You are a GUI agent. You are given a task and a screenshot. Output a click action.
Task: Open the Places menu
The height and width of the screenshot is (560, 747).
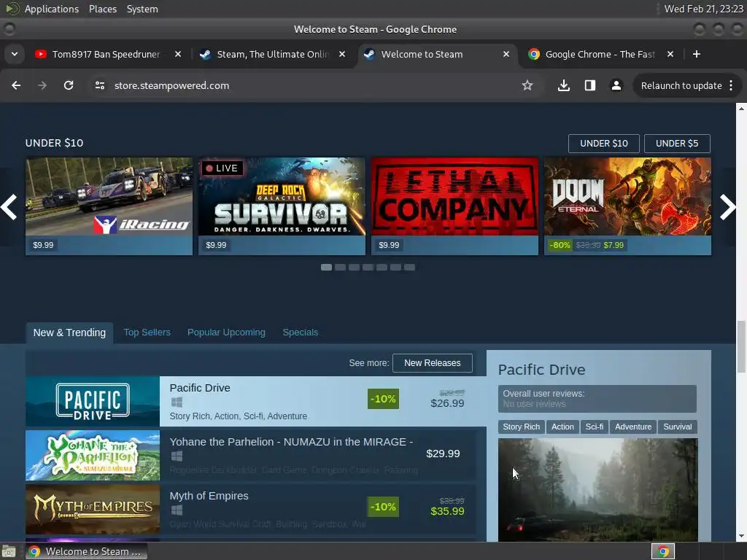coord(103,9)
